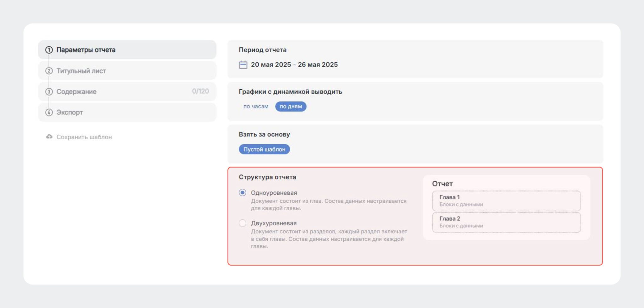Click step 2 circle icon for Титульный лист
Viewport: 644px width, 308px height.
pos(49,71)
